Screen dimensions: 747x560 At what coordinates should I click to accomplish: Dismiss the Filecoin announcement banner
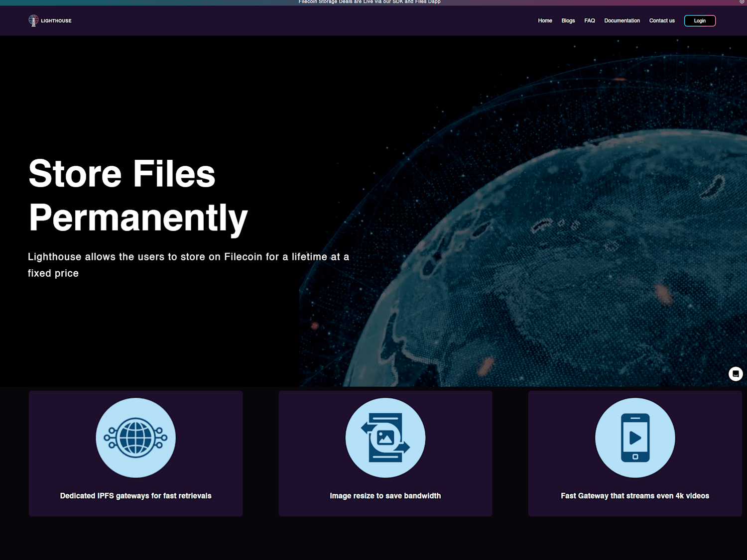click(x=742, y=2)
